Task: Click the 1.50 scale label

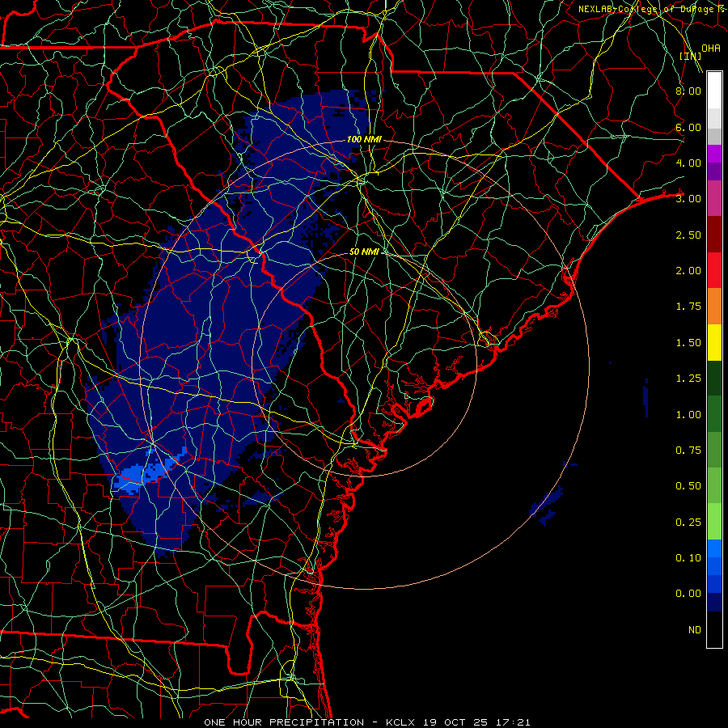Action: tap(688, 343)
